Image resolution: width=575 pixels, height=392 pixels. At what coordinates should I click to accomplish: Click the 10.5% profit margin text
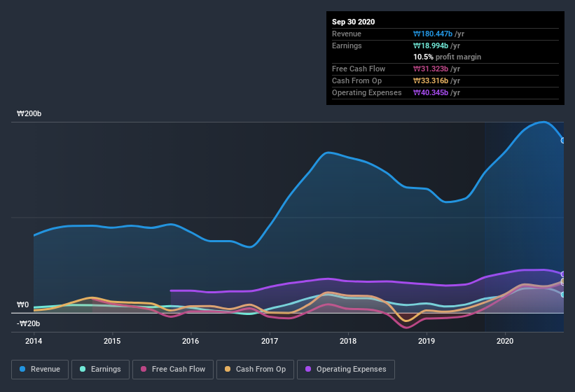447,57
